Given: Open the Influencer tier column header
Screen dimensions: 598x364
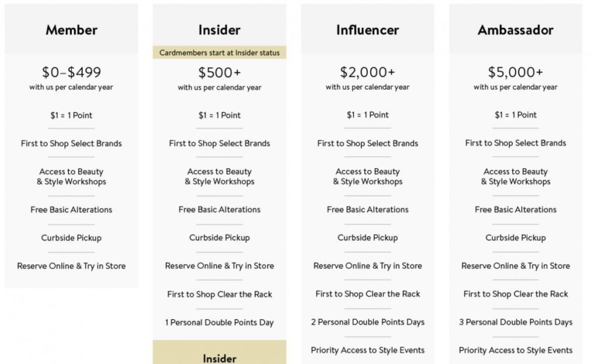Looking at the screenshot, I should (367, 30).
